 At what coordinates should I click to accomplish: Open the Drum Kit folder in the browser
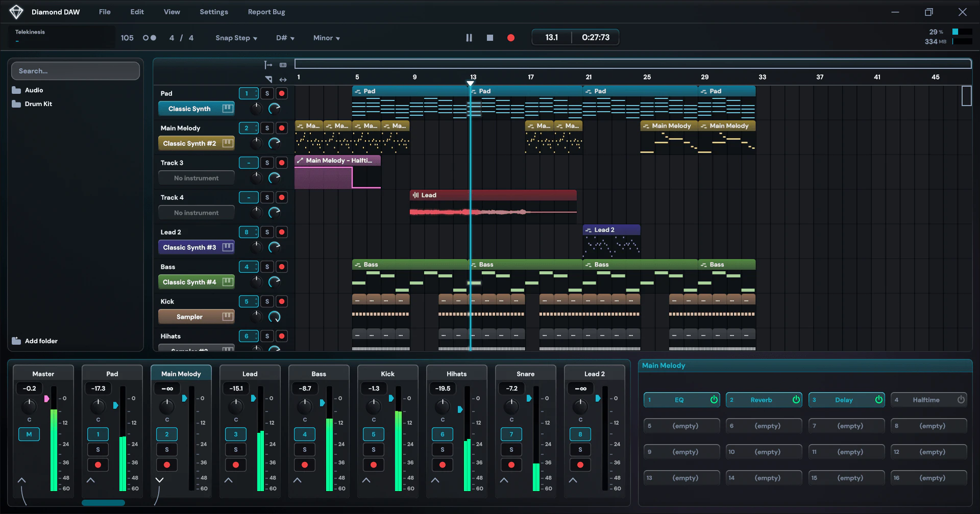[32, 104]
